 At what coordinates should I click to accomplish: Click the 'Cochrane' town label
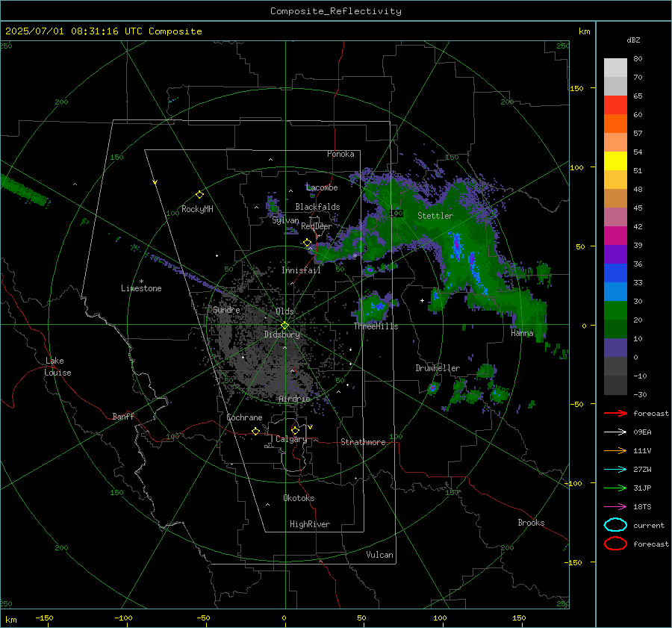(x=244, y=417)
